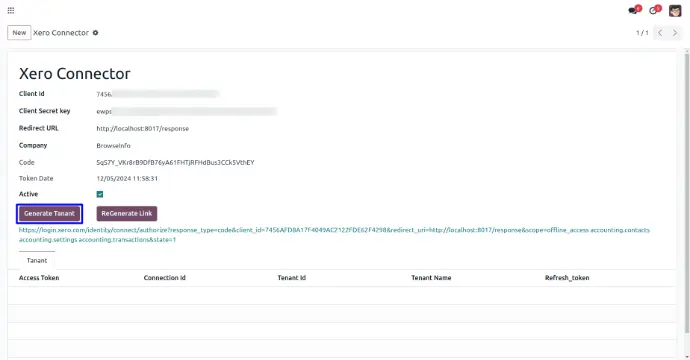Sort by the Tenant Name column header
Image resolution: width=690 pixels, height=360 pixels.
(x=431, y=278)
